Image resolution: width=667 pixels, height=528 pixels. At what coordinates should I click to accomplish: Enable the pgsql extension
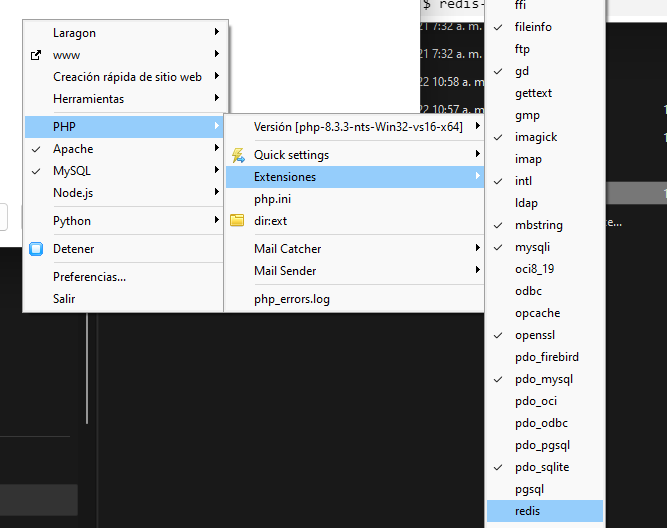tap(545, 489)
